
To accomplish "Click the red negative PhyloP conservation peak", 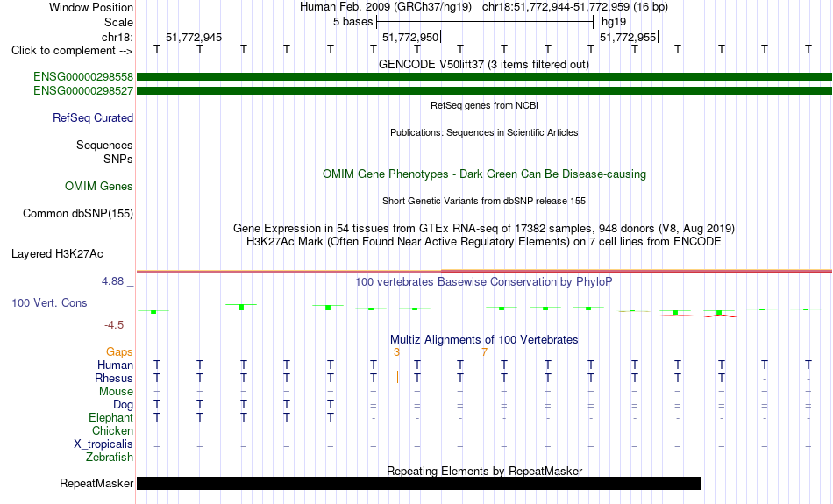I will [x=720, y=316].
